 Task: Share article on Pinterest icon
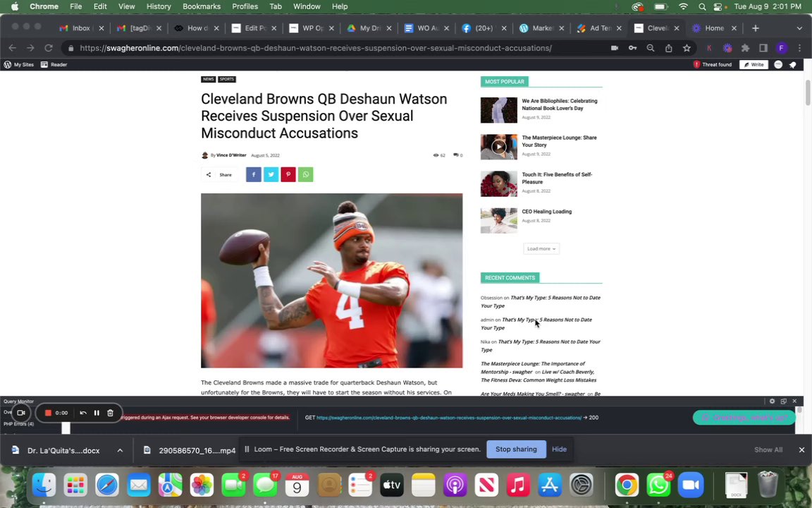(x=288, y=175)
